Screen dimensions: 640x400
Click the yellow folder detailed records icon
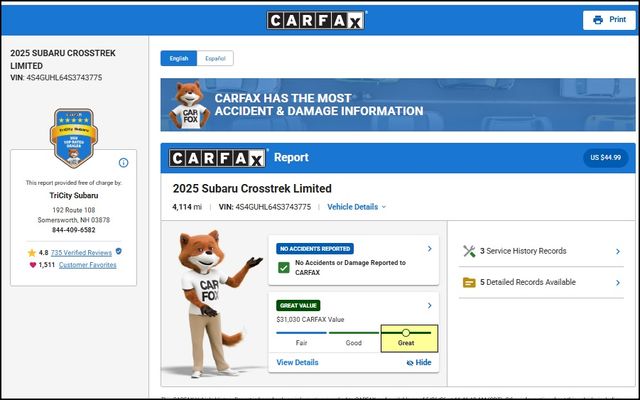[x=469, y=282]
